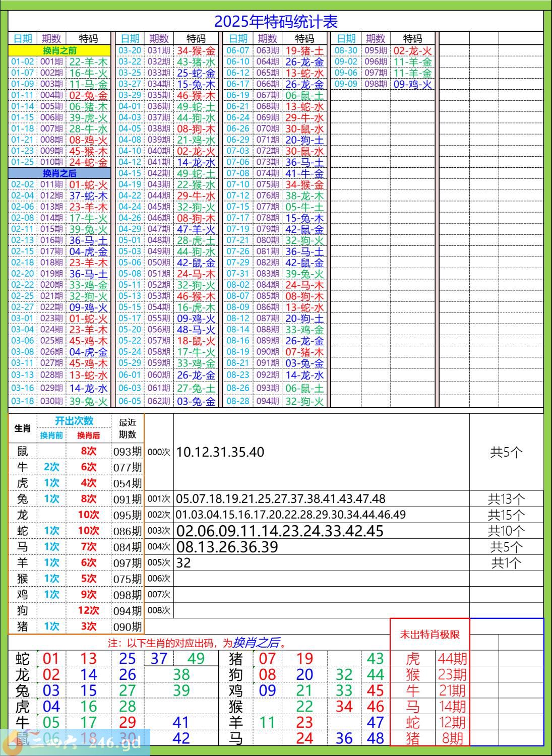This screenshot has height=756, width=552.
Task: Click the large green "49" in the 蛇 row
Action: [196, 658]
